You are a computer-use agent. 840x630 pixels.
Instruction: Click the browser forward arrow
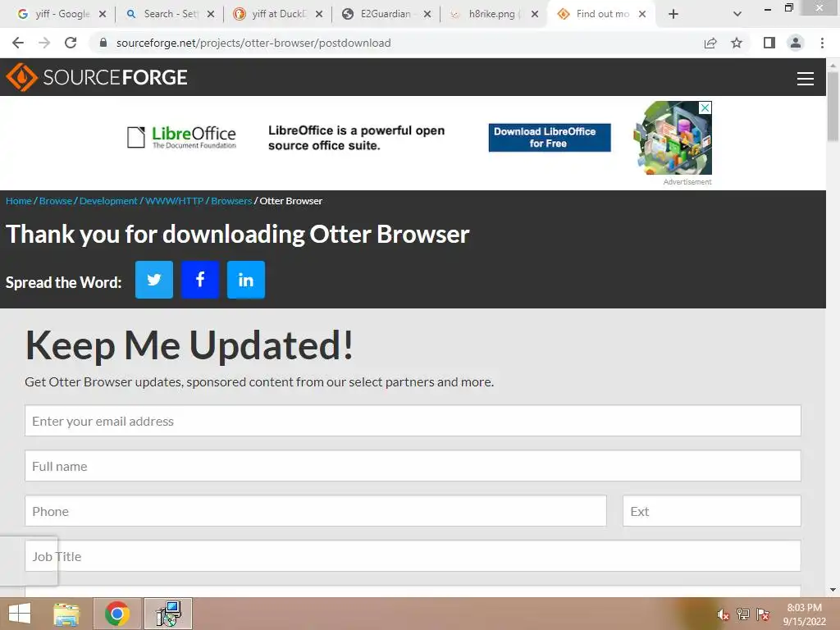coord(44,43)
